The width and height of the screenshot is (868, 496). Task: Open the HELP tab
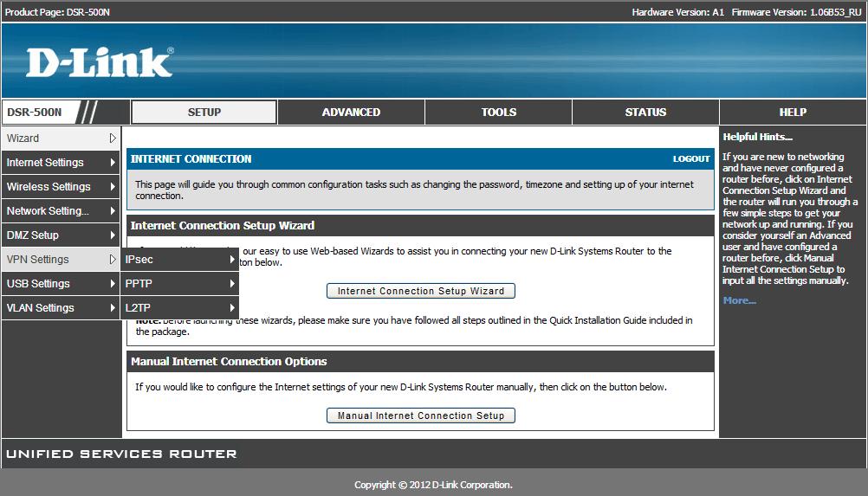[x=793, y=113]
